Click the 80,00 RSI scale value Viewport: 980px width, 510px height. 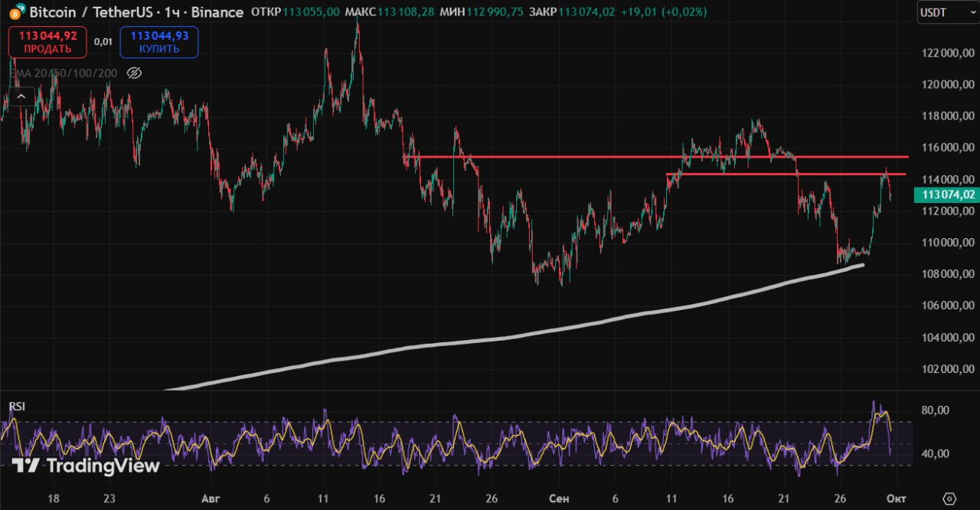936,410
